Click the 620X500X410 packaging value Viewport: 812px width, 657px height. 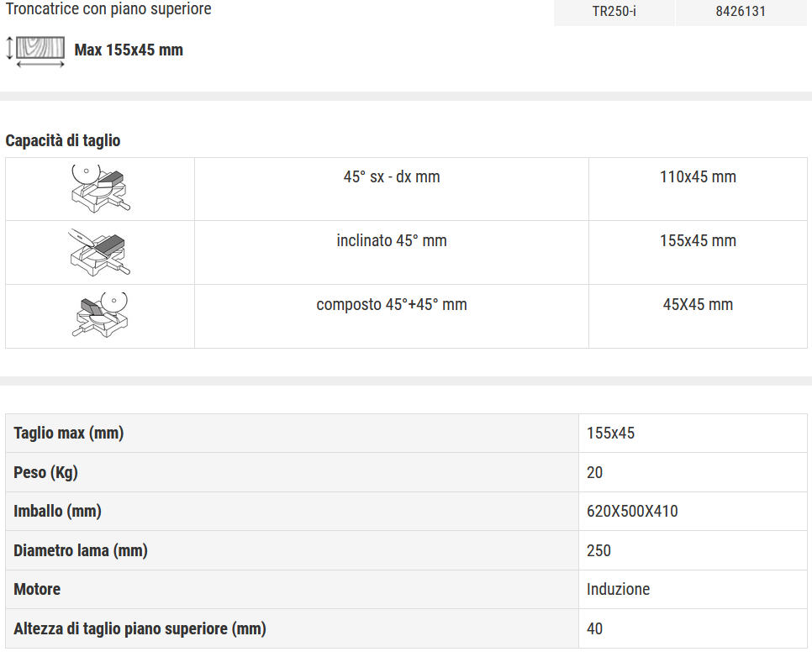tap(632, 512)
